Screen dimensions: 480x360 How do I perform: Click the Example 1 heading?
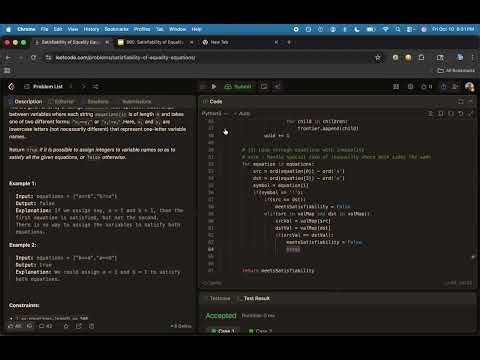click(22, 184)
